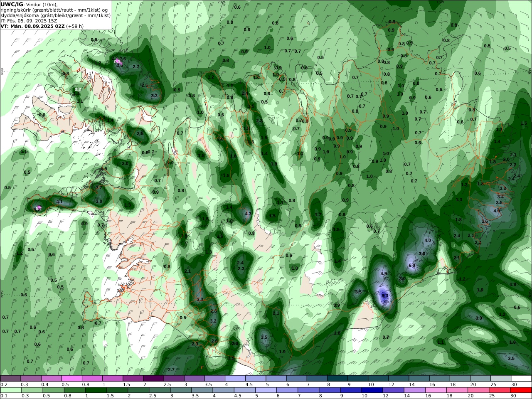Click the '4.3' precipitation value on the map
The width and height of the screenshot is (532, 399).
pos(248,214)
